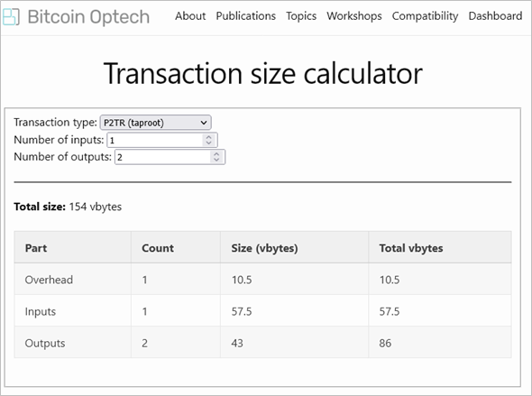Increase number of outputs with up arrow
The image size is (532, 396).
(216, 154)
